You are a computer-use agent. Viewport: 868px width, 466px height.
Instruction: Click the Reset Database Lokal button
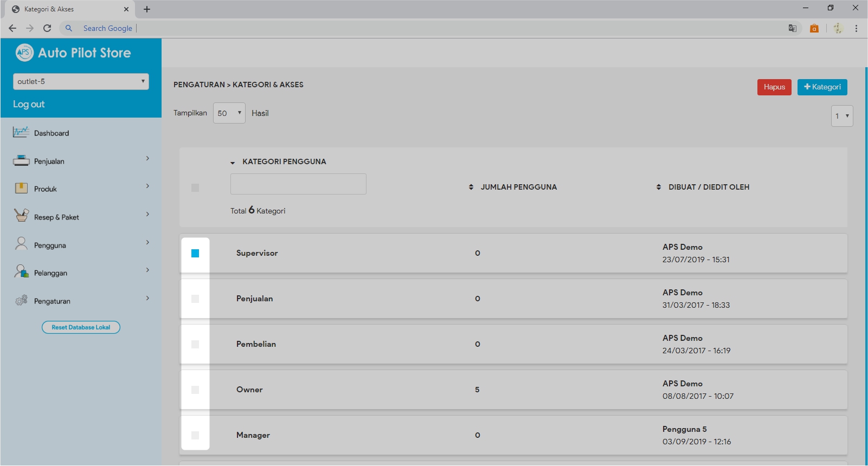(81, 327)
